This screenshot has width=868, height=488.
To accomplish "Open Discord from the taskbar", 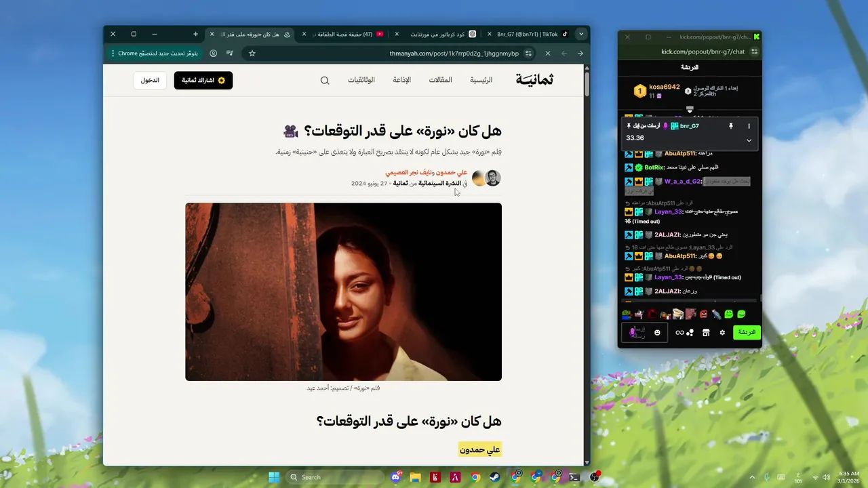I will click(395, 477).
